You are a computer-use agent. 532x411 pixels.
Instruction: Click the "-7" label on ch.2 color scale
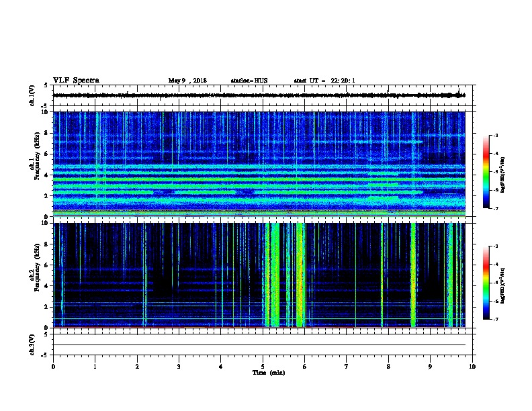coord(496,319)
